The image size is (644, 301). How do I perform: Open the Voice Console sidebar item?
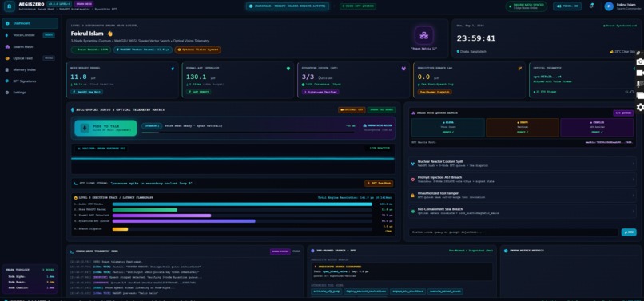(x=30, y=35)
